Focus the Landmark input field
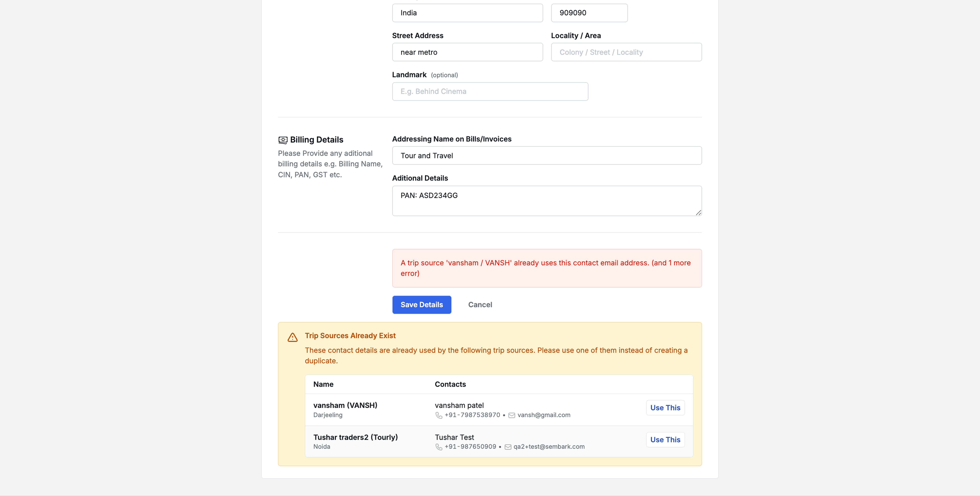The image size is (980, 496). click(490, 92)
